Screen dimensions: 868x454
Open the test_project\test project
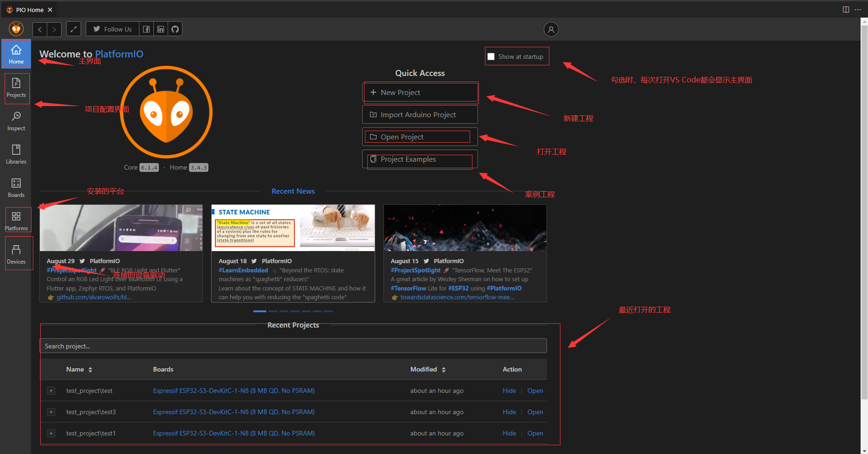point(535,391)
